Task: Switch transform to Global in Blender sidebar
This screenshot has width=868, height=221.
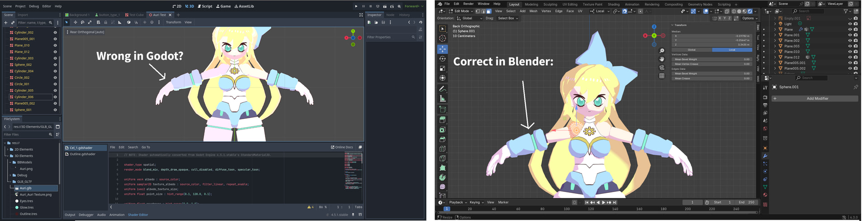Action: pos(692,50)
